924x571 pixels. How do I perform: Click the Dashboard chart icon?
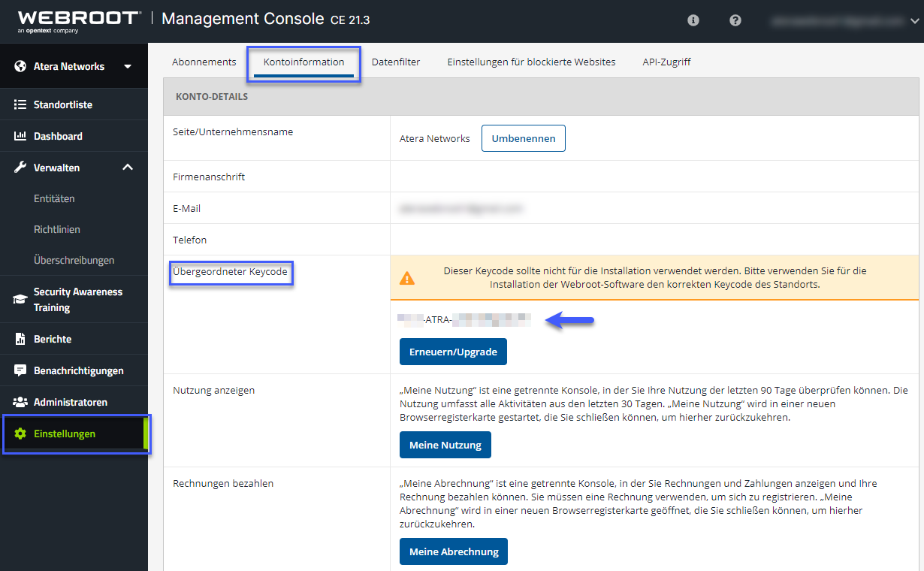[20, 136]
